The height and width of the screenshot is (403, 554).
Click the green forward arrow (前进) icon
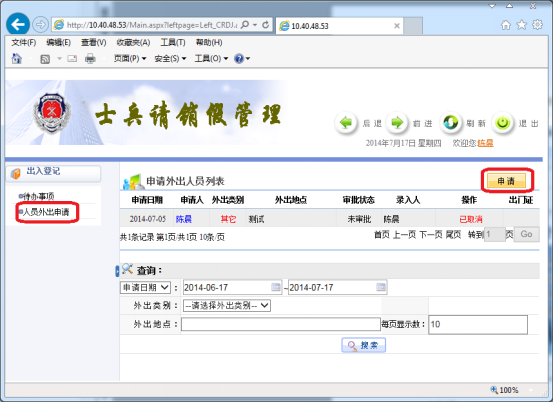(x=397, y=123)
